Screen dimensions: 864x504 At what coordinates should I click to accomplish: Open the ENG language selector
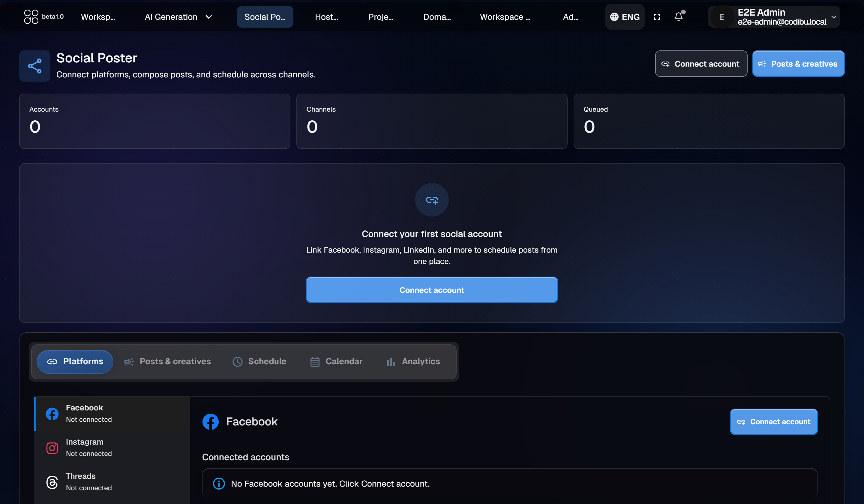pyautogui.click(x=625, y=17)
